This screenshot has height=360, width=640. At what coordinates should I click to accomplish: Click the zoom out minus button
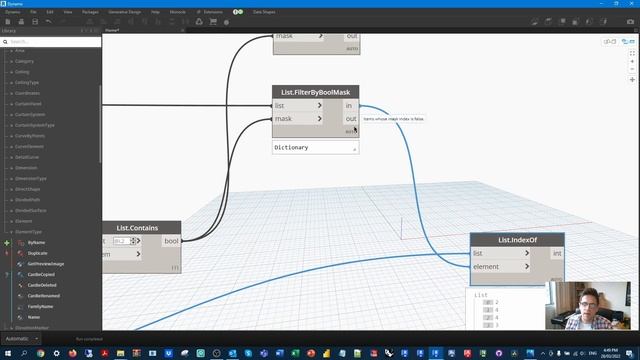coord(632,69)
